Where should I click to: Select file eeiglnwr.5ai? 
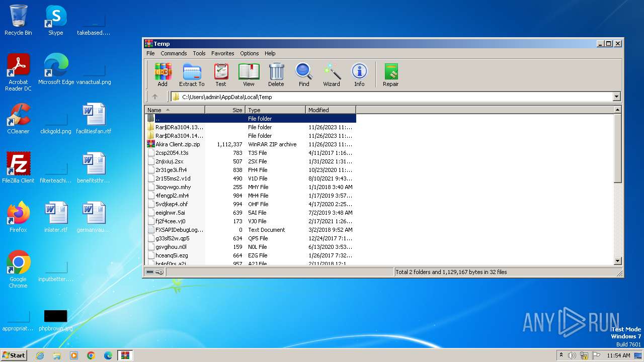[x=251, y=213]
